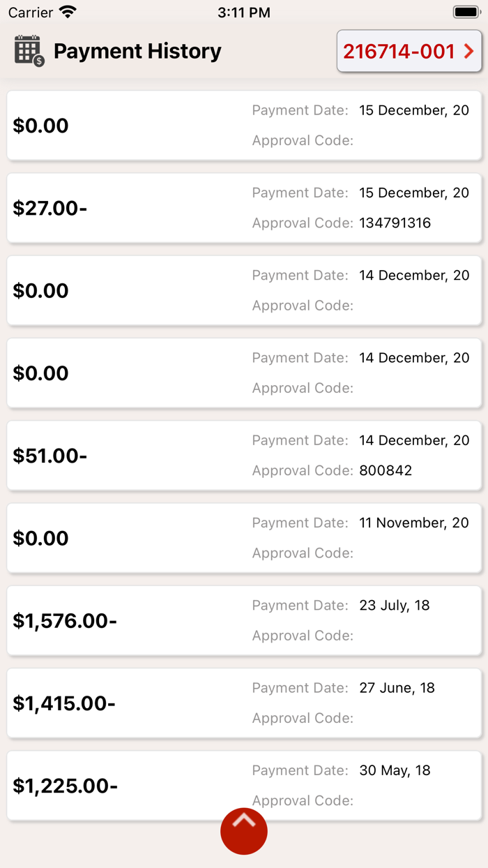Viewport: 488px width, 868px height.
Task: Open account selector 216714-001
Action: click(409, 51)
